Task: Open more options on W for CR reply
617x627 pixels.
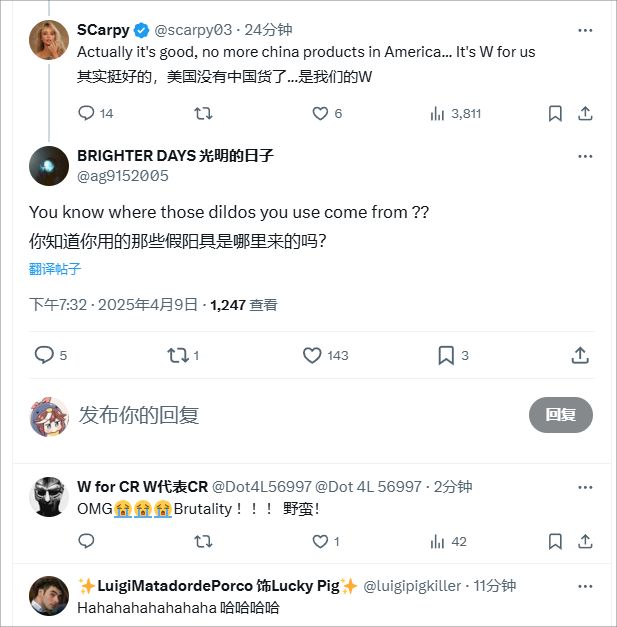Action: click(x=585, y=487)
